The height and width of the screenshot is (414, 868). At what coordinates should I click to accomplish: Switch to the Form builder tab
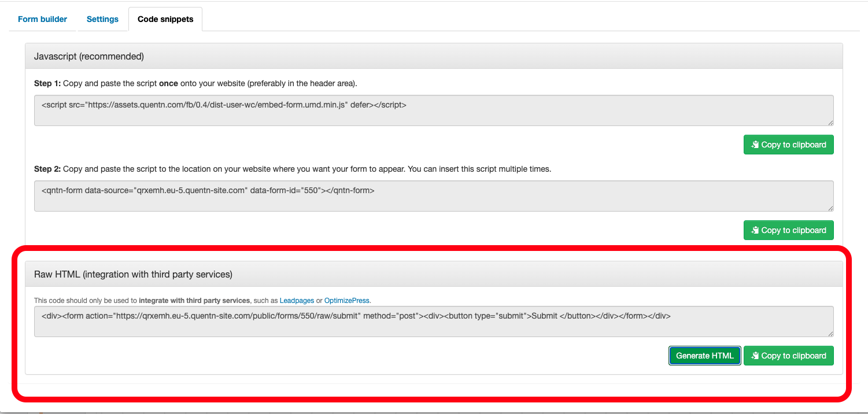[42, 19]
